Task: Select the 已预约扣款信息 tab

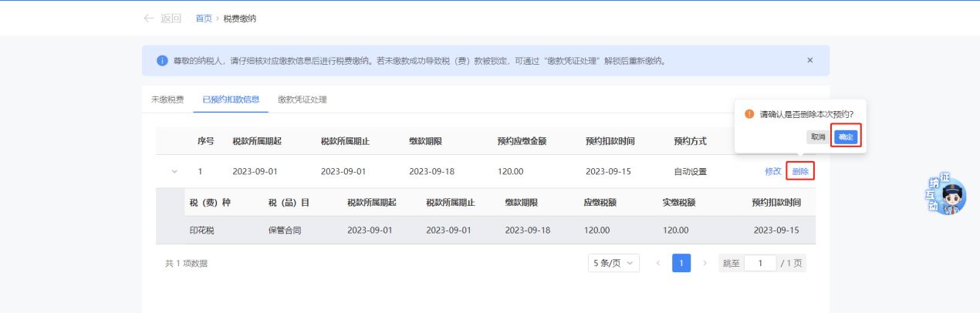Action: pos(231,99)
